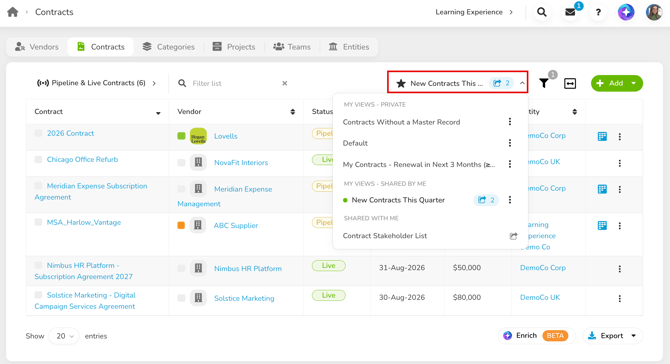670x364 pixels.
Task: Open the Solstice Marketing vendor link
Action: pyautogui.click(x=244, y=298)
